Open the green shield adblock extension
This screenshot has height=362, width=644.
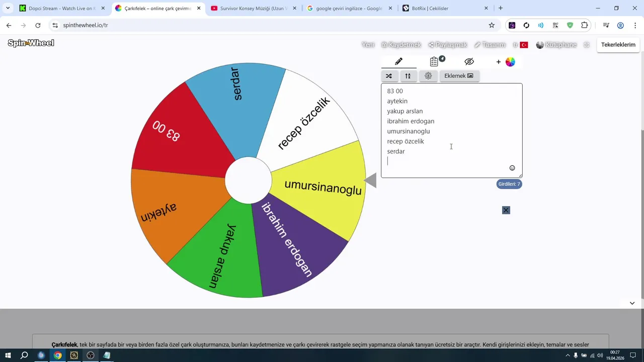570,25
